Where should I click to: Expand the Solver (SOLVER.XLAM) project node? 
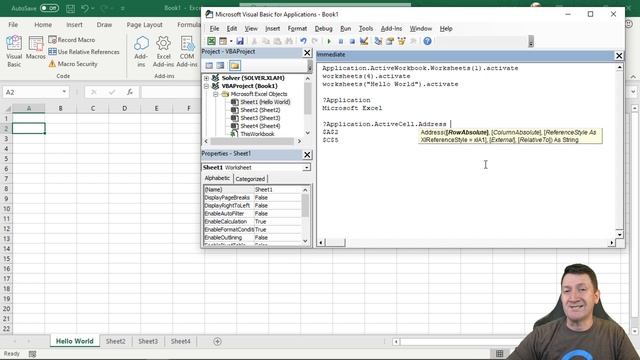coord(207,78)
